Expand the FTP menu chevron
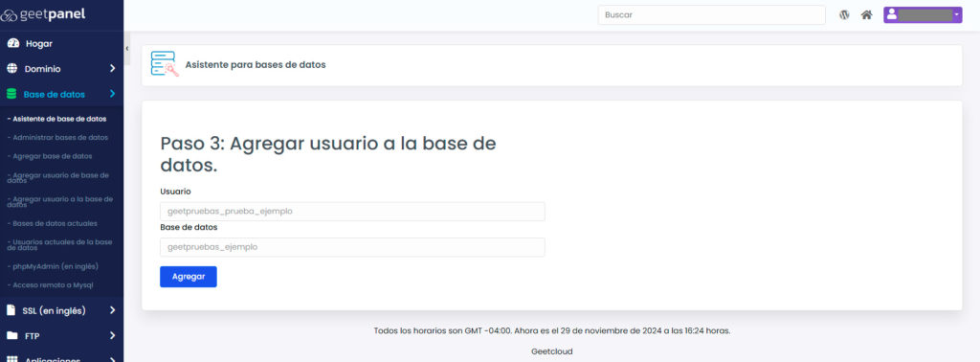The image size is (980, 362). coord(113,336)
